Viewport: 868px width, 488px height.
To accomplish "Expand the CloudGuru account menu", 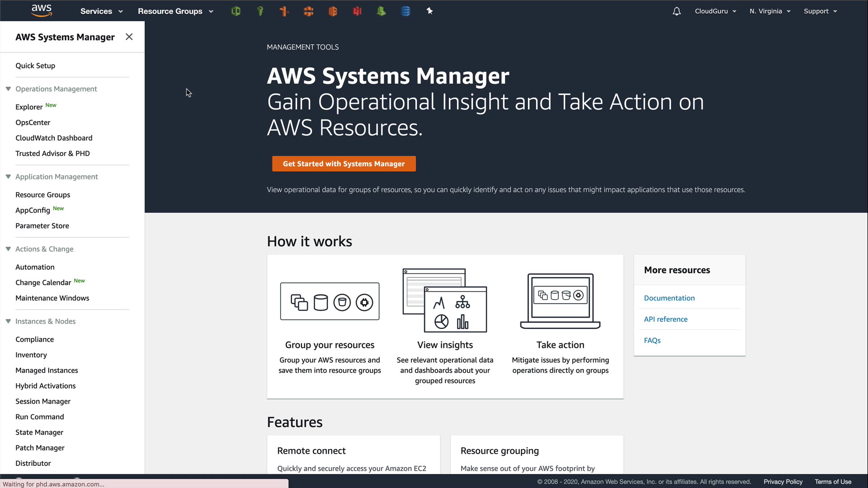I will click(715, 11).
